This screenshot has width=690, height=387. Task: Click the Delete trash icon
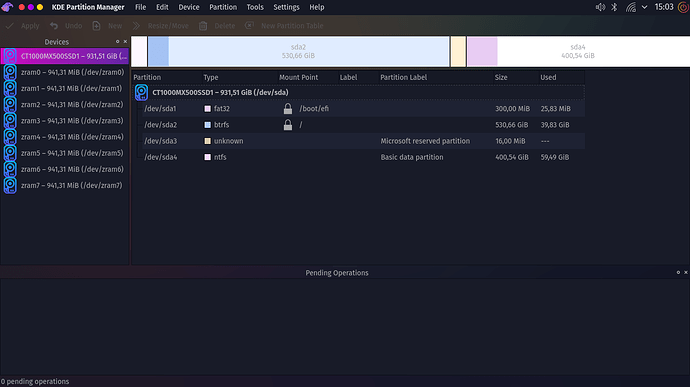point(203,26)
